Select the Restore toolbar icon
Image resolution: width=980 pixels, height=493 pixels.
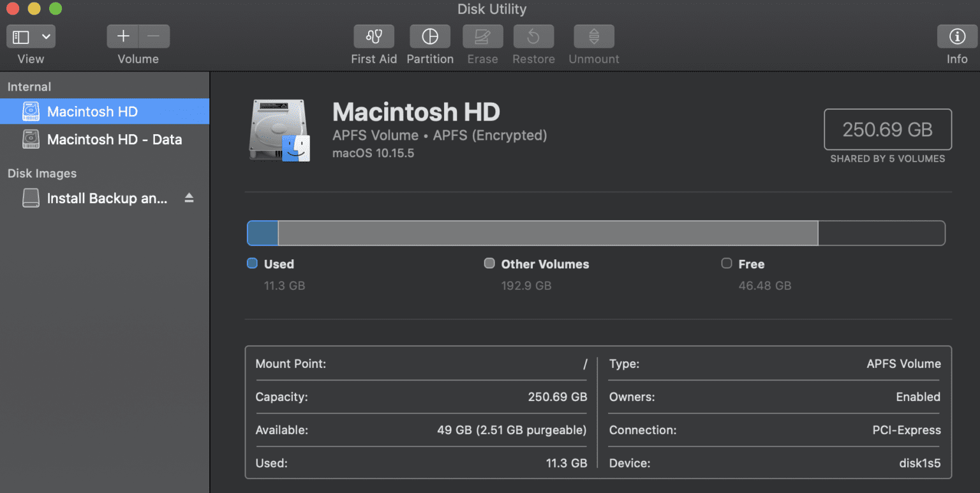pos(533,36)
